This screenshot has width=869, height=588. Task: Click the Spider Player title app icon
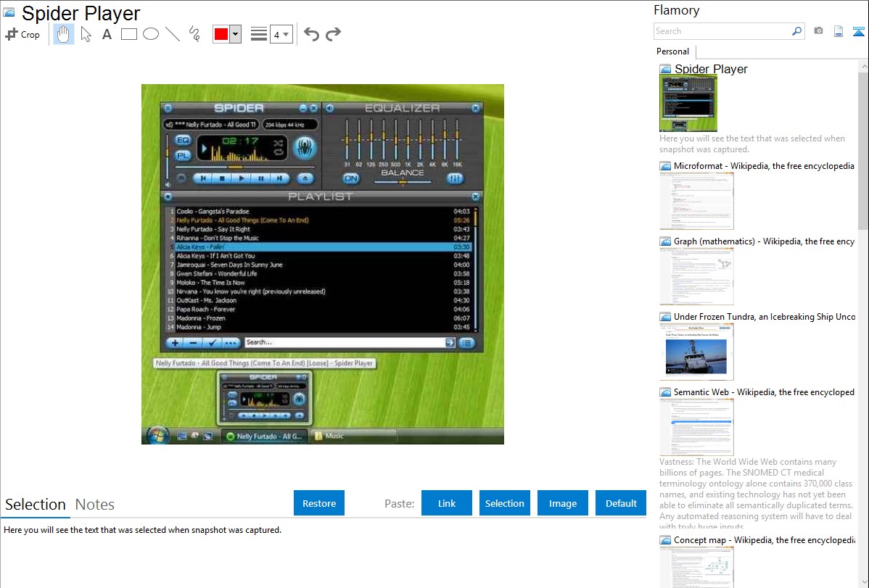[x=9, y=13]
